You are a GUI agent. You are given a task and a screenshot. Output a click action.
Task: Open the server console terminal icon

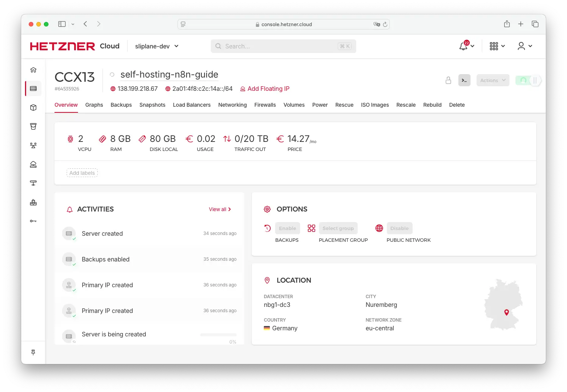pyautogui.click(x=464, y=80)
